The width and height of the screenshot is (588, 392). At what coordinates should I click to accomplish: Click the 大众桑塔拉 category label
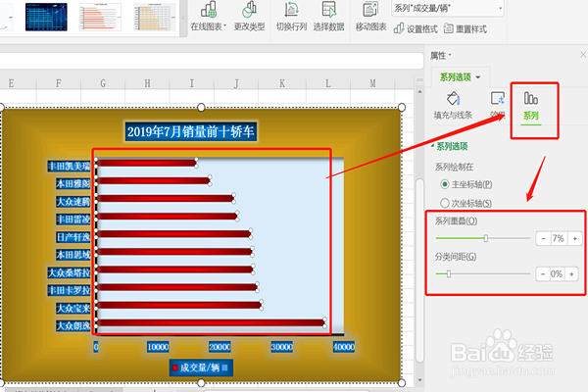pyautogui.click(x=69, y=272)
